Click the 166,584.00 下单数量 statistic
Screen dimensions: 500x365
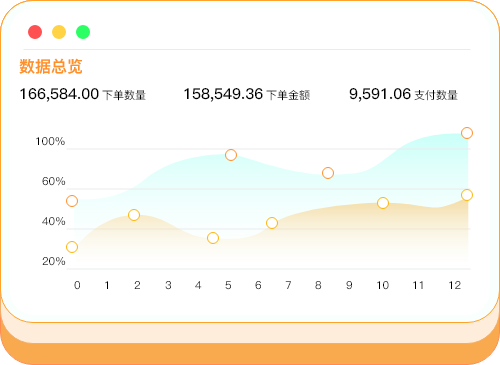click(x=83, y=94)
